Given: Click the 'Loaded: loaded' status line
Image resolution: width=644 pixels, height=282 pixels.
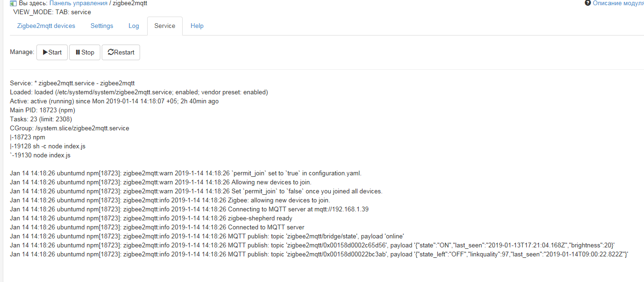Looking at the screenshot, I should point(139,92).
